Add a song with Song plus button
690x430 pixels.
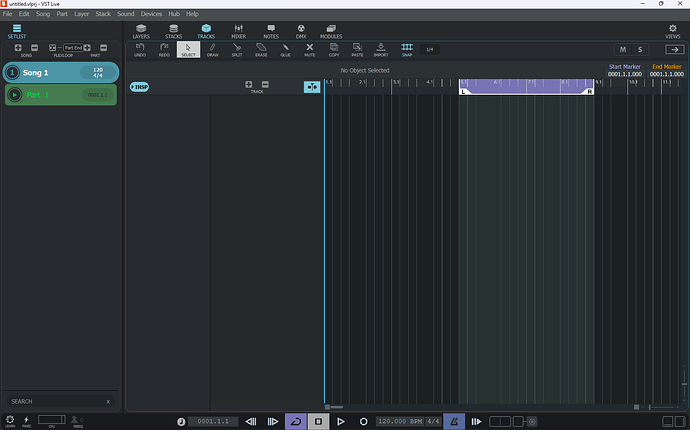[x=18, y=48]
